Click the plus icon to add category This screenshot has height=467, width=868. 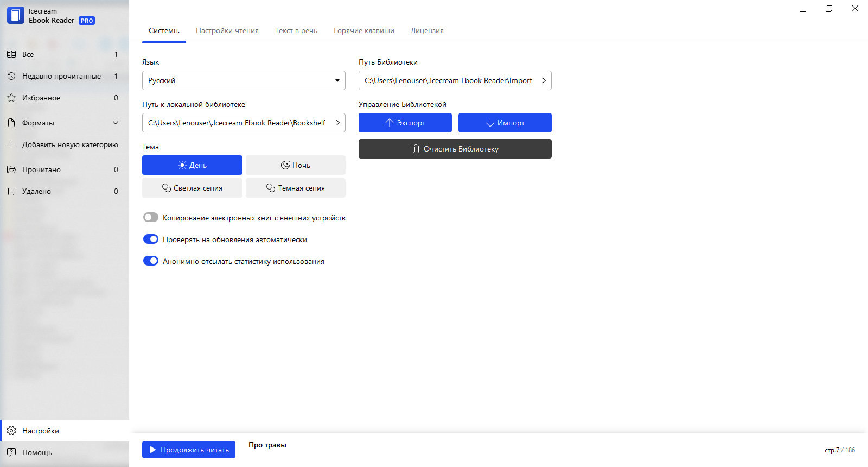pos(11,144)
